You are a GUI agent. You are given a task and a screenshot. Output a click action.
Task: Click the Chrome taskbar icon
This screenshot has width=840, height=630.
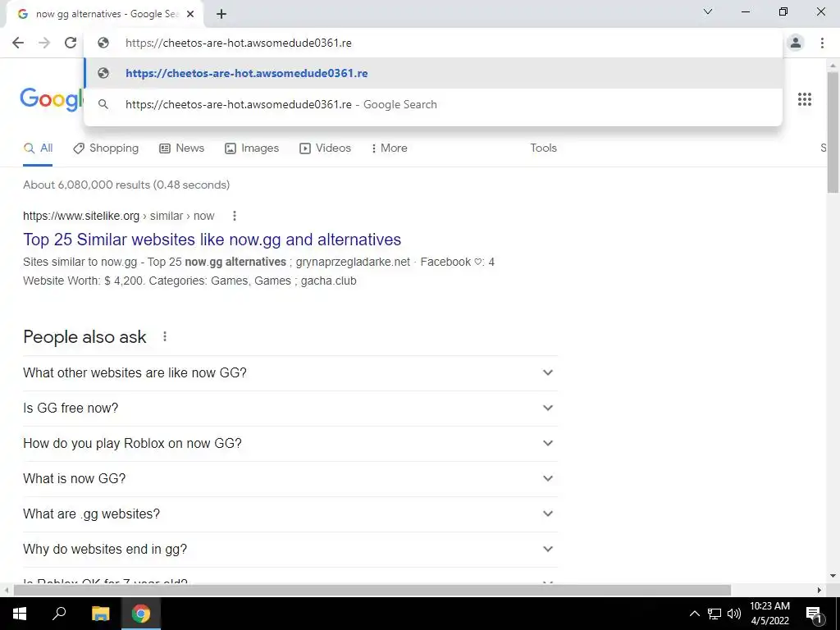(141, 614)
